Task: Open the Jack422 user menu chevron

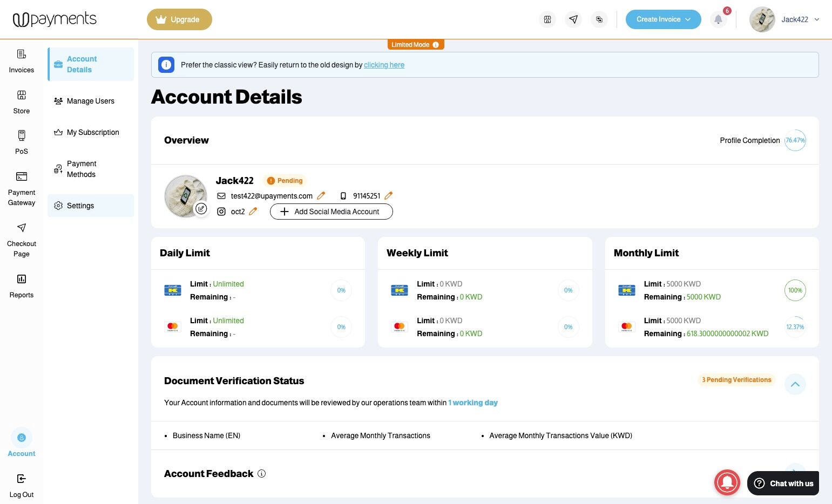Action: click(817, 19)
